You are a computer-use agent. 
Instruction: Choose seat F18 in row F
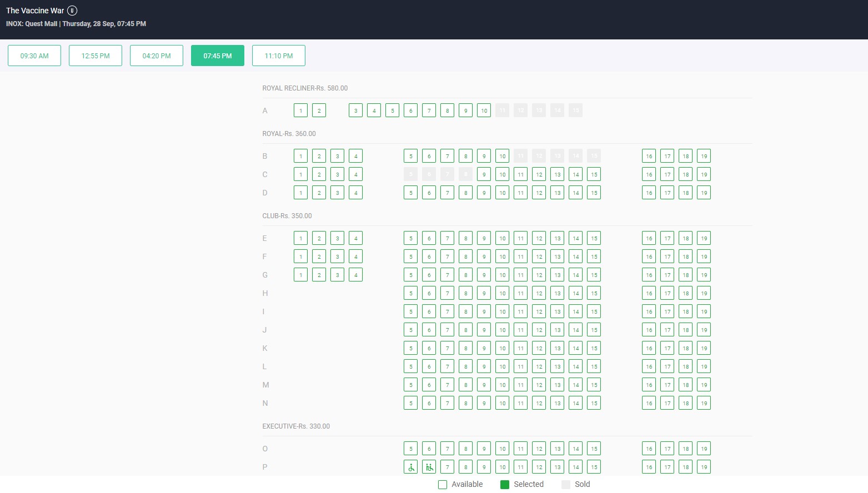pyautogui.click(x=685, y=256)
